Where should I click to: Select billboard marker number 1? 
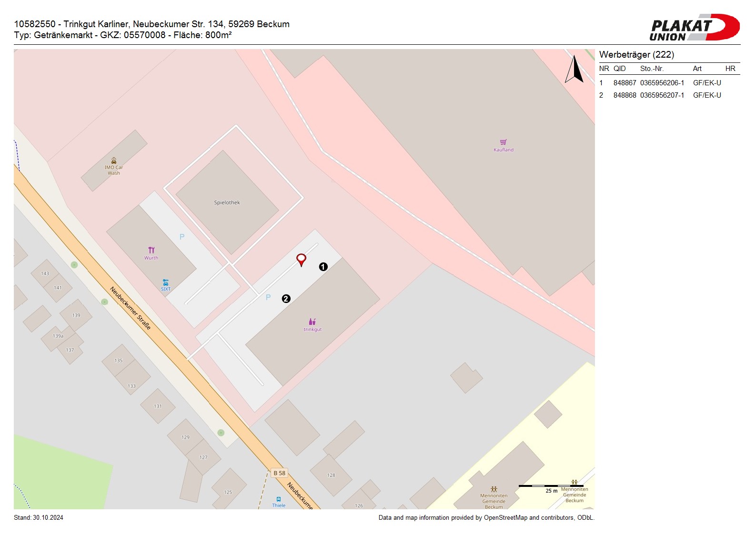(x=323, y=267)
